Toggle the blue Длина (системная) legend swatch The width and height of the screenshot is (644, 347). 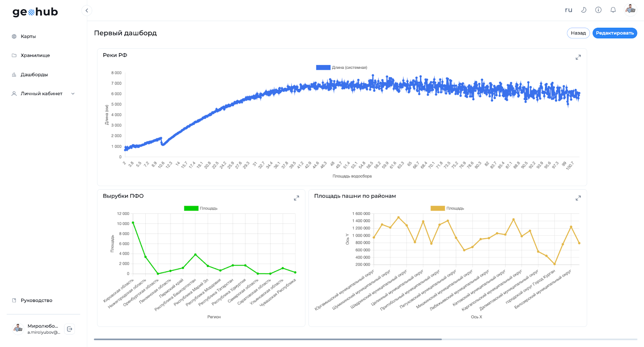323,68
